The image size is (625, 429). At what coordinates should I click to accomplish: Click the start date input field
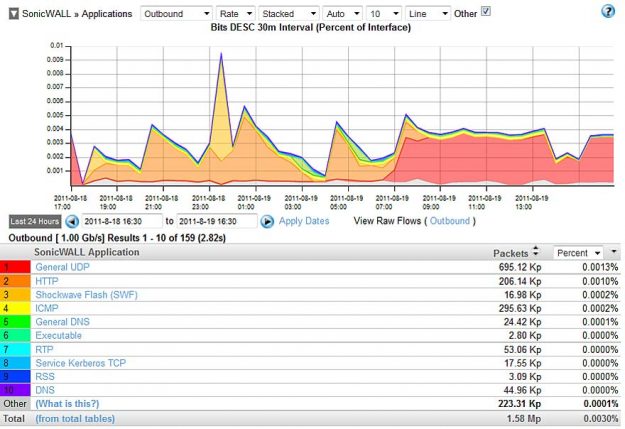[121, 221]
